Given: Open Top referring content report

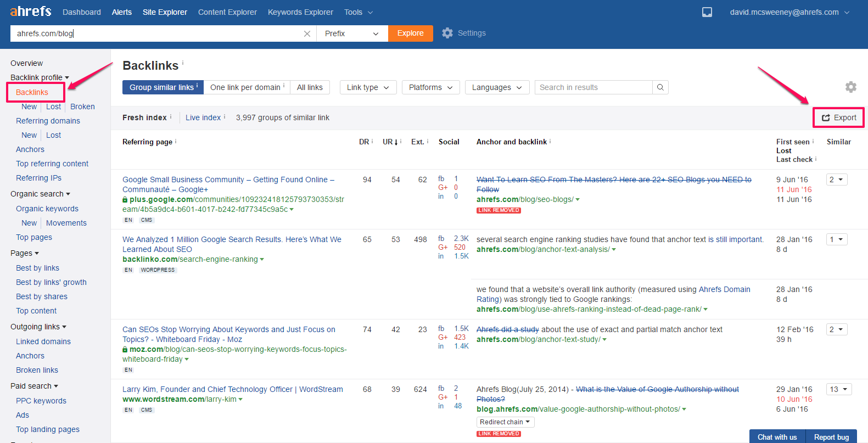Looking at the screenshot, I should point(52,164).
